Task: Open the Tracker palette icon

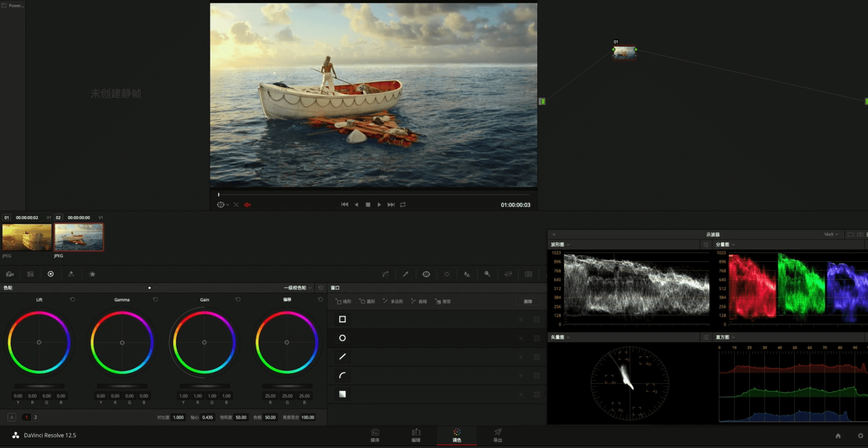Action: [x=447, y=274]
